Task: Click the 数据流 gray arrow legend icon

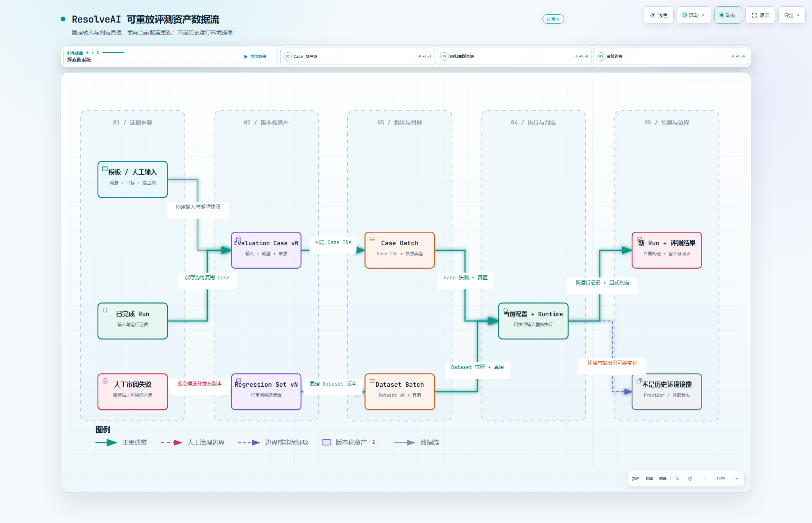Action: [x=404, y=443]
